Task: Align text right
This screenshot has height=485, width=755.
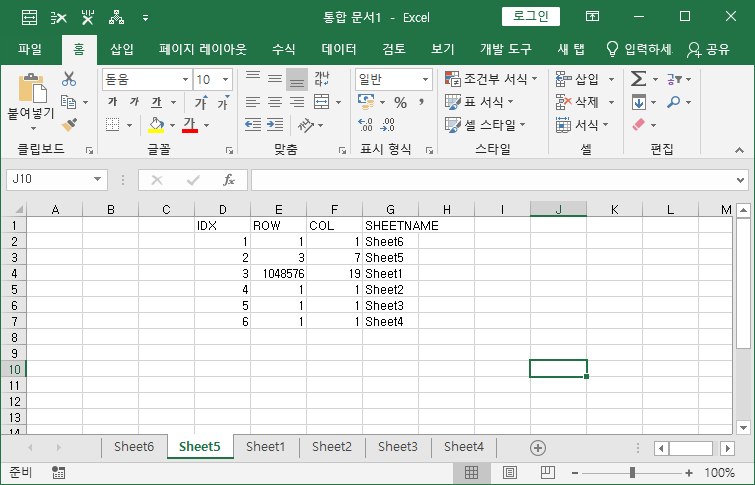Action: [297, 102]
